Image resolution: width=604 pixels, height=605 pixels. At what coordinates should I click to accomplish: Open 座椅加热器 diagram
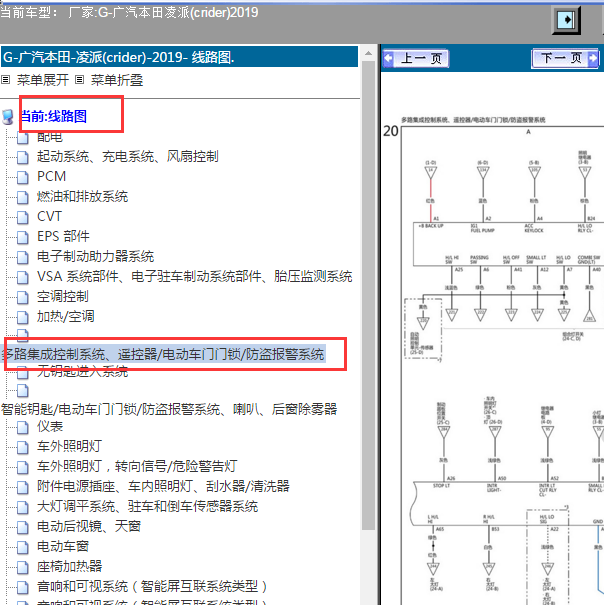(x=69, y=567)
